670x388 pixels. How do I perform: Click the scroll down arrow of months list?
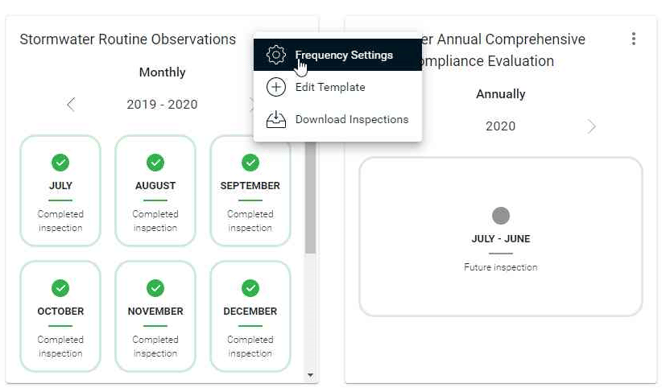(310, 375)
